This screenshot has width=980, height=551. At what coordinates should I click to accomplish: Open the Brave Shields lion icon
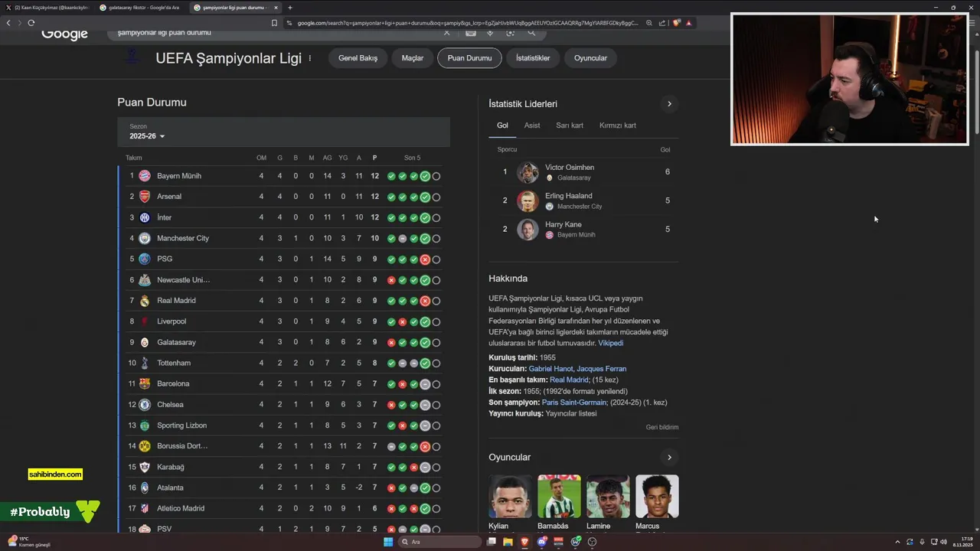(676, 23)
